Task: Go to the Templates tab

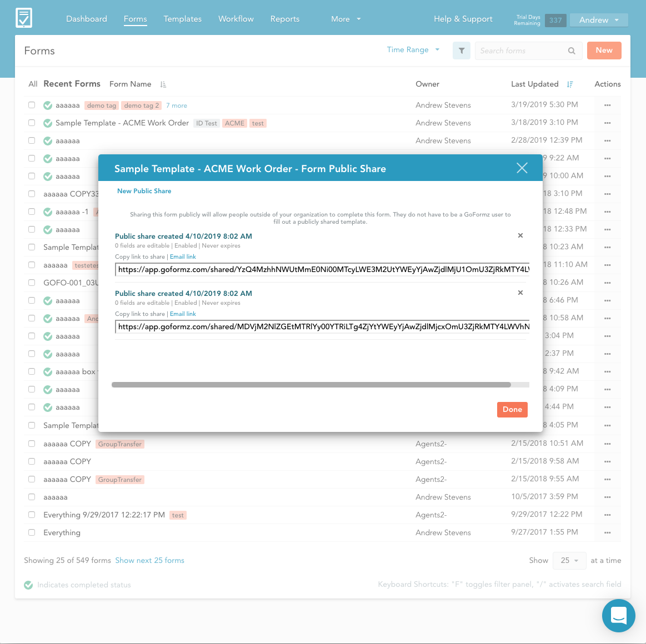Action: coord(182,19)
